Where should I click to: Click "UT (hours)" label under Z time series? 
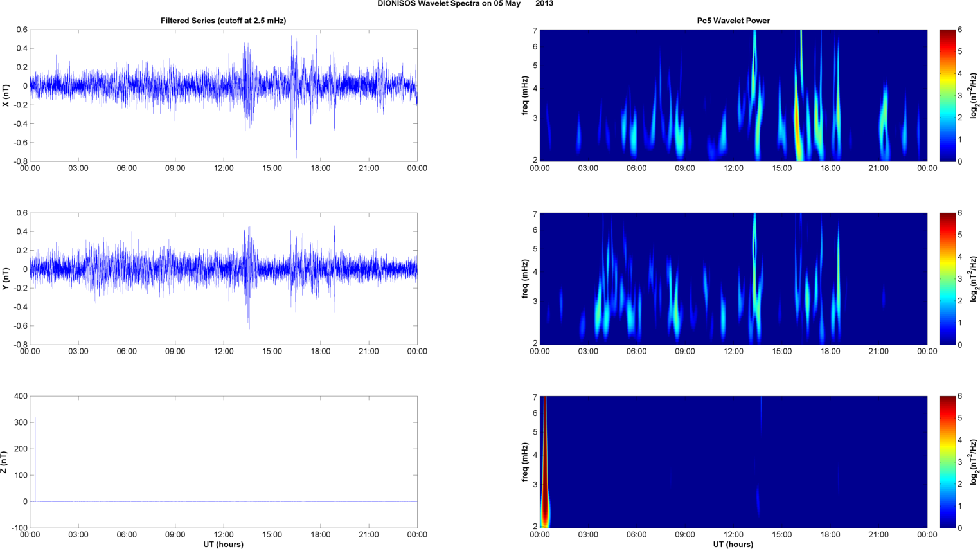point(224,544)
